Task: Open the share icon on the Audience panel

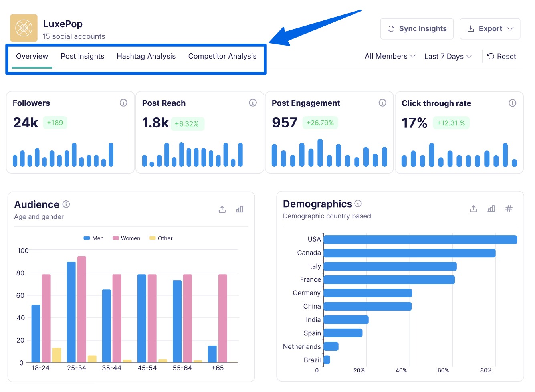Action: [x=222, y=209]
